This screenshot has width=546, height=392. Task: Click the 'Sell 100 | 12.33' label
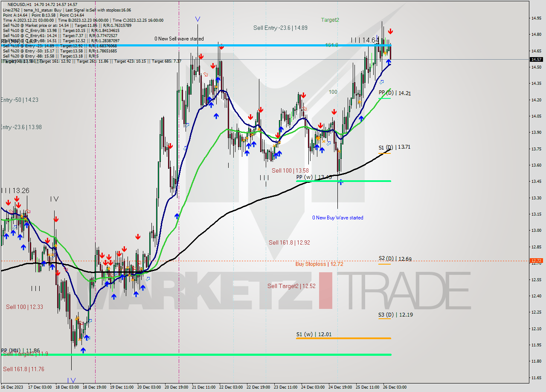tap(24, 307)
